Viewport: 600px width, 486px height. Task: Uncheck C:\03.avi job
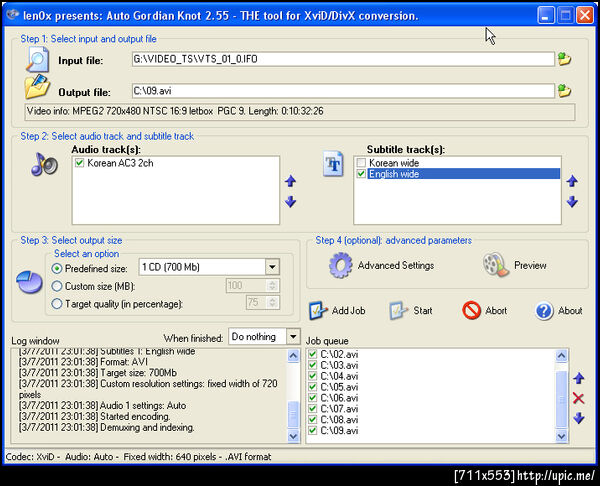point(313,365)
